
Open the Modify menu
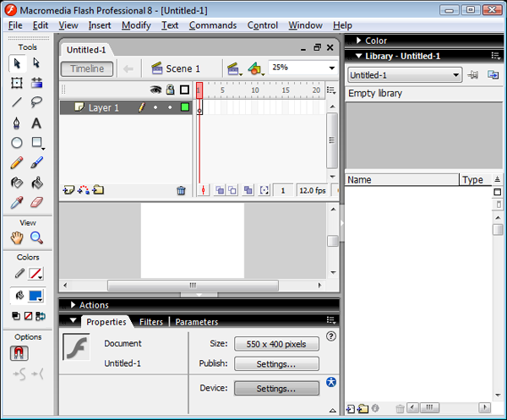[x=136, y=25]
